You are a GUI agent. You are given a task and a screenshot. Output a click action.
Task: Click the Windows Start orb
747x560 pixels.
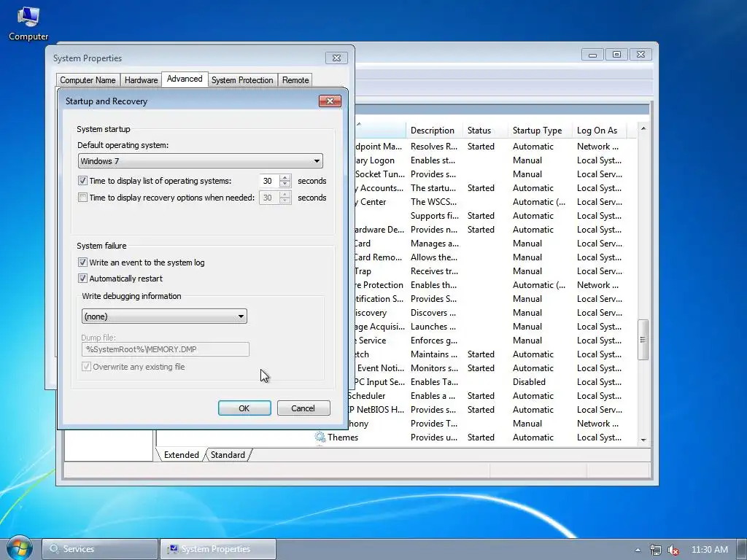[20, 548]
